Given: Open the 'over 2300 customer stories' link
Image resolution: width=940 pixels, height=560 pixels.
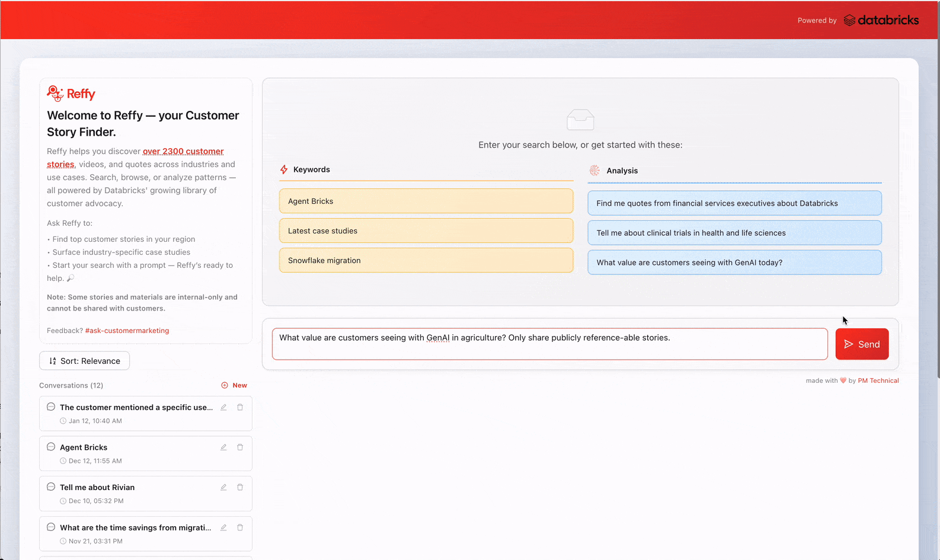Looking at the screenshot, I should [x=183, y=151].
